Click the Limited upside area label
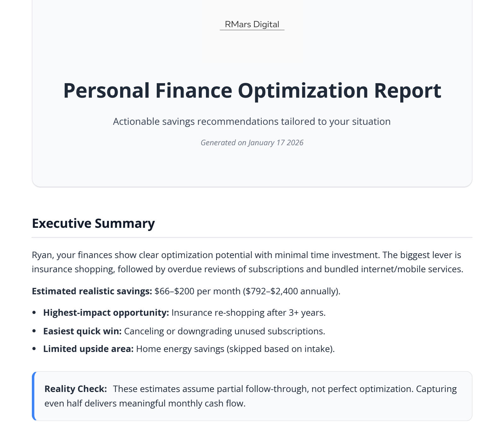This screenshot has height=426, width=504. coord(88,349)
